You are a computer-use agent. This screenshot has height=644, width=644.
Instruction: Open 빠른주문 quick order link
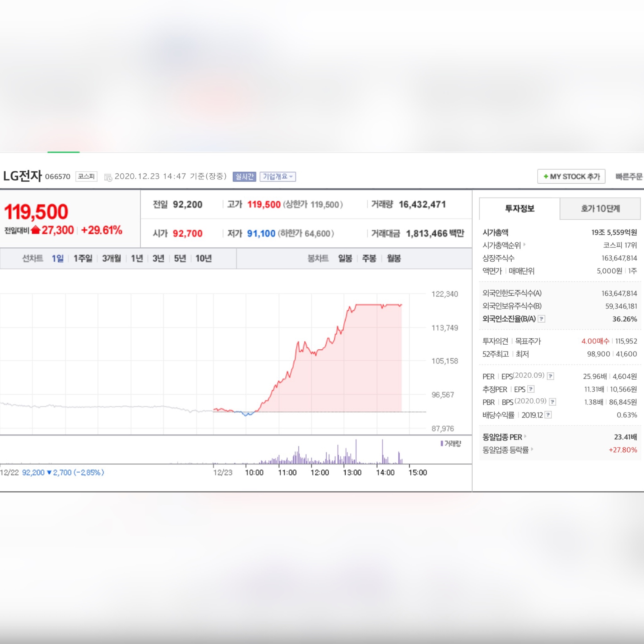tap(629, 177)
